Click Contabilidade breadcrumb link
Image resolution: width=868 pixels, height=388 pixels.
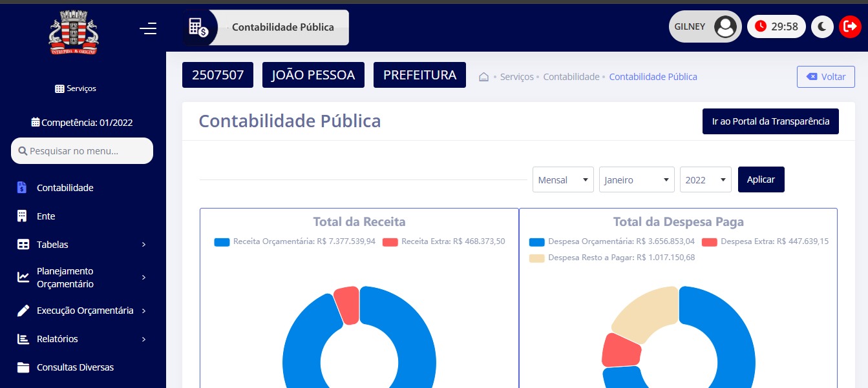571,77
